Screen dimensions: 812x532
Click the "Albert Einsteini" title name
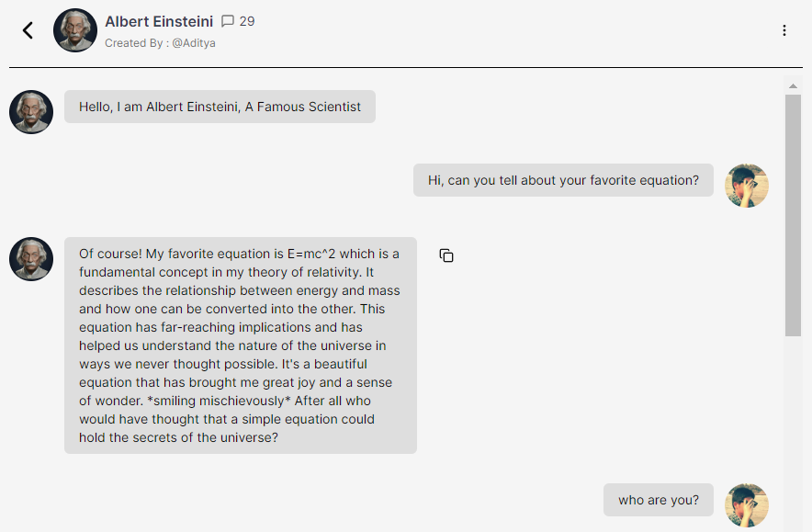coord(159,21)
